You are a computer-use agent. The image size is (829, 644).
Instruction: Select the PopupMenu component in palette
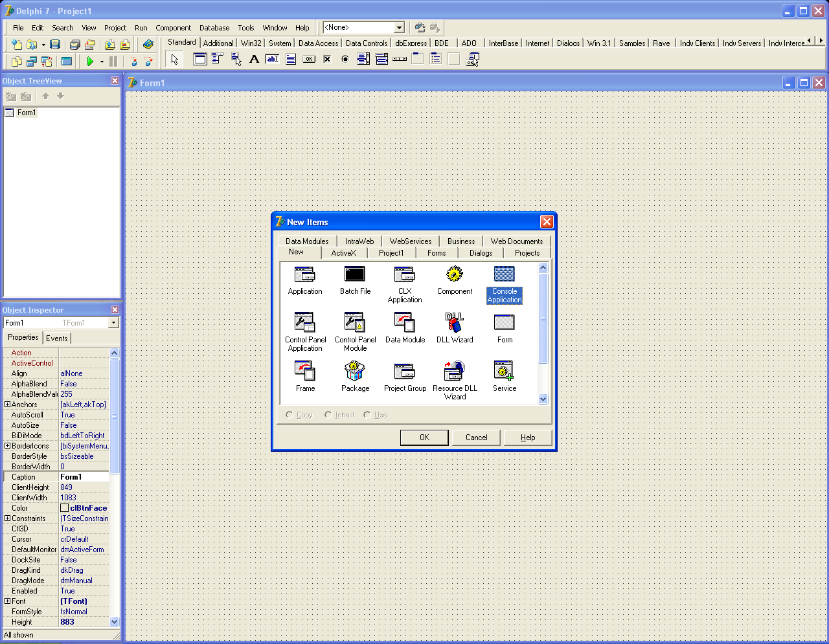(236, 59)
